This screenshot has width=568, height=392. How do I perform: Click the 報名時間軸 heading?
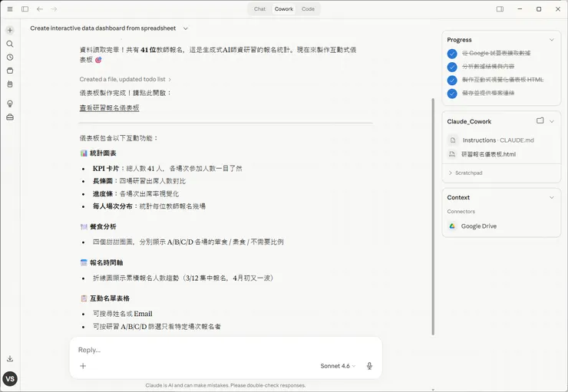106,262
